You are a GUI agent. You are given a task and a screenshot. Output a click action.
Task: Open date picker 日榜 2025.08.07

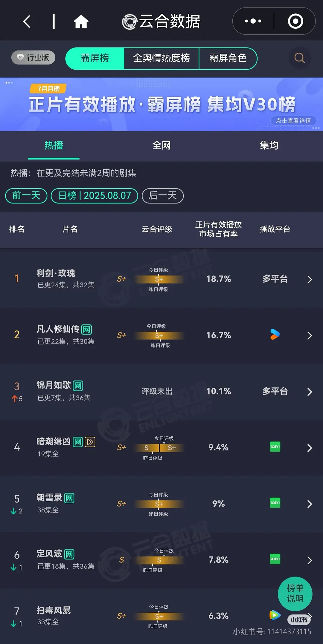(x=95, y=196)
